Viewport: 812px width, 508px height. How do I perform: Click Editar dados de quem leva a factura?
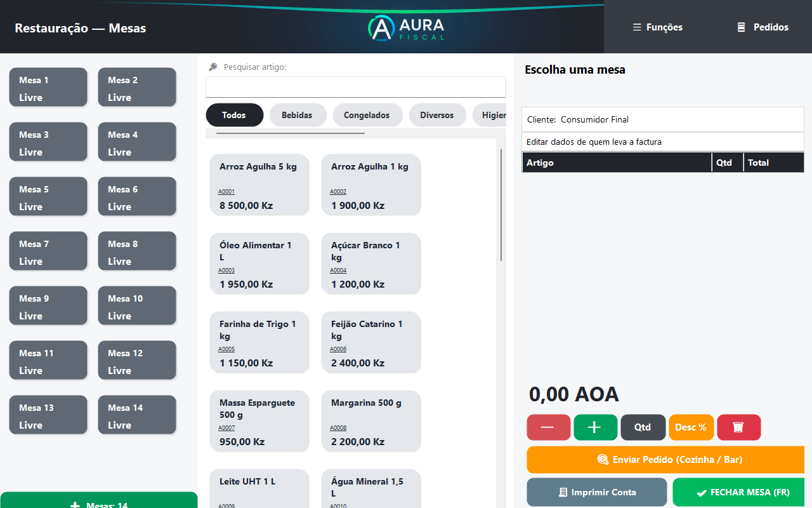click(x=663, y=142)
